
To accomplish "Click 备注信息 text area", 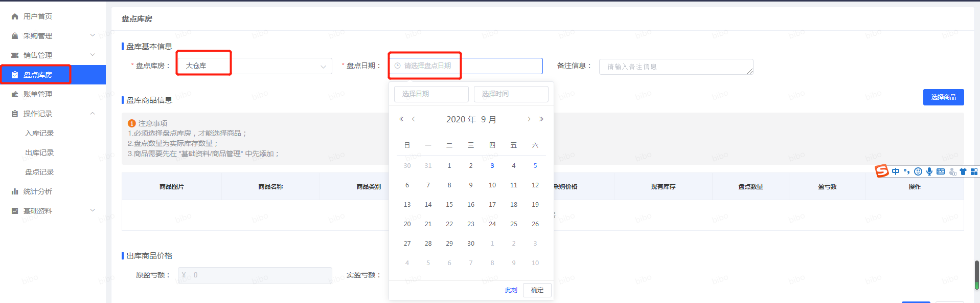I will point(675,67).
